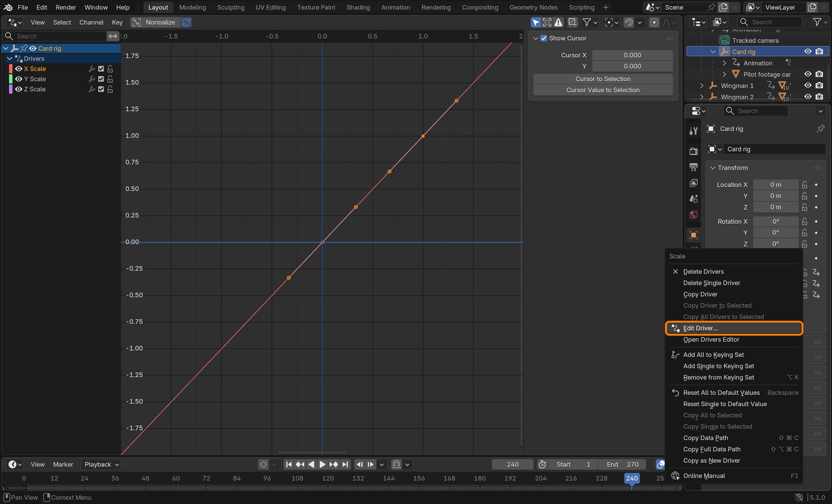Open the Playback dropdown in timeline
Viewport: 832px width, 504px height.
[x=102, y=465]
